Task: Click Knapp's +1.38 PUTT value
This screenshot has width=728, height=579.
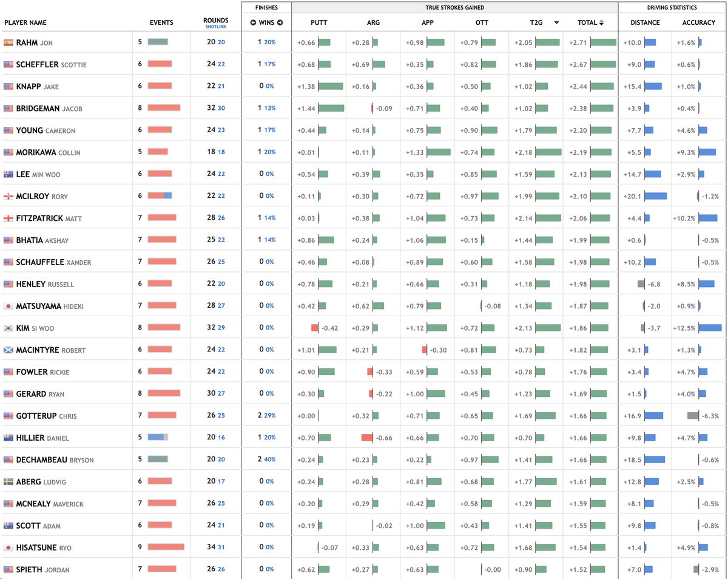Action: [x=306, y=86]
